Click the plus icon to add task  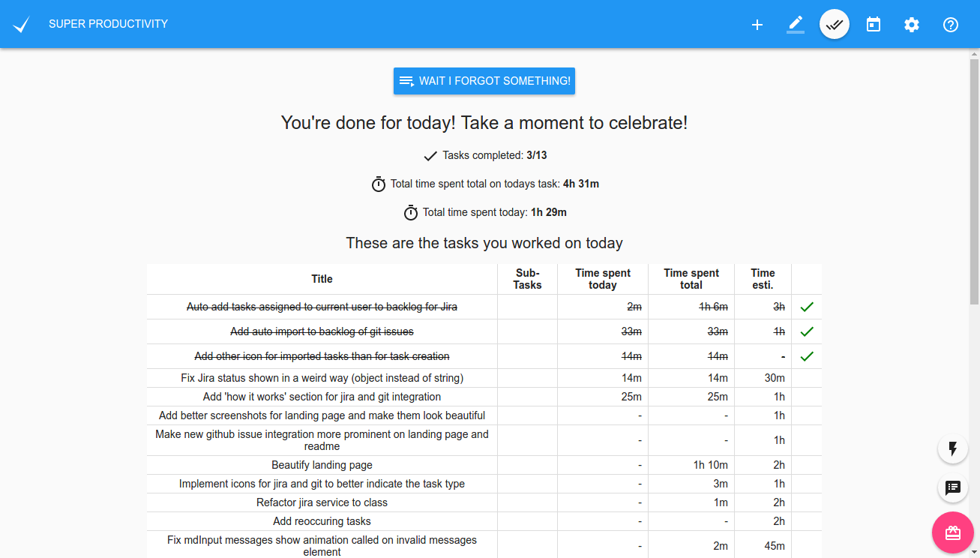[x=757, y=25]
